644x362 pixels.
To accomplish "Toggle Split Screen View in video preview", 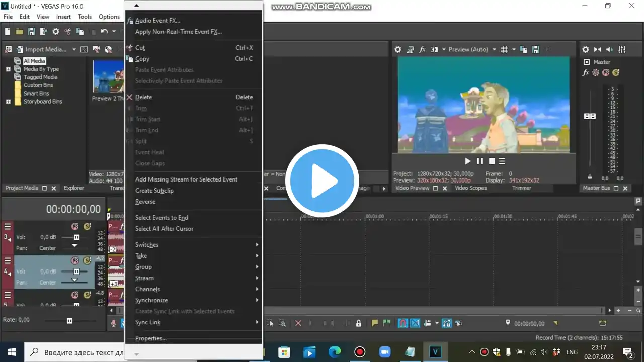I will pos(434,49).
